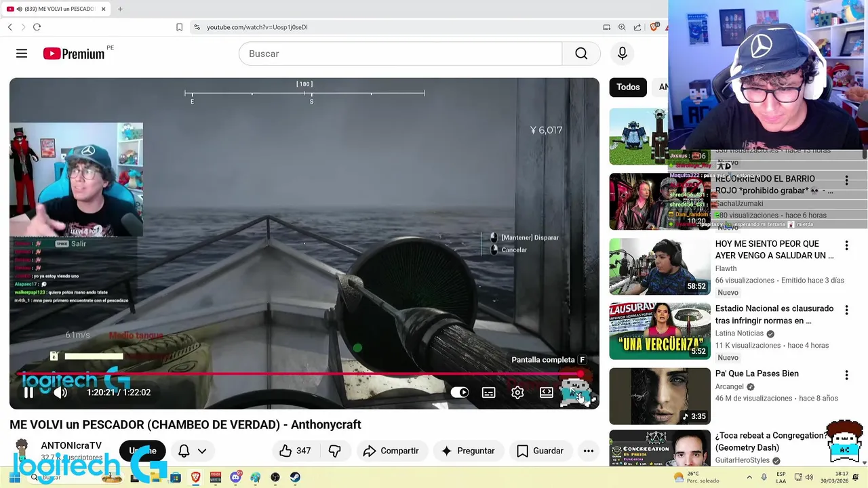Click the browser share page icon
The height and width of the screenshot is (488, 868).
[x=637, y=27]
